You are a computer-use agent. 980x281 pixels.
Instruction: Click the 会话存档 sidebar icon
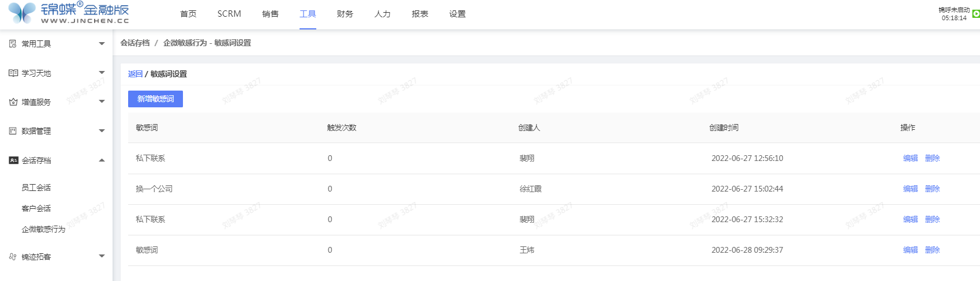[13, 160]
